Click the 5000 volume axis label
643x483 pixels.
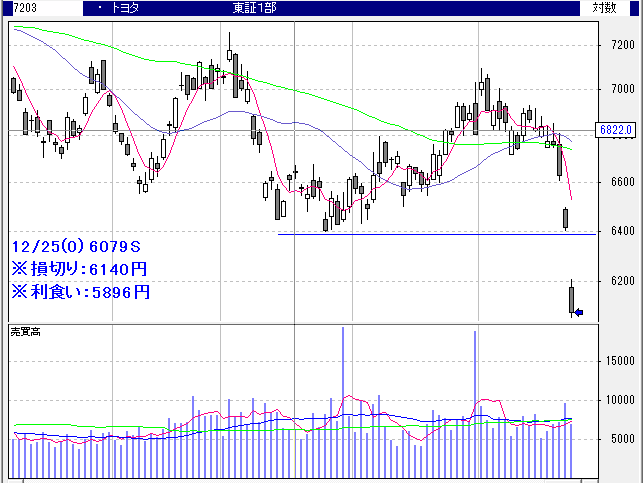[621, 439]
